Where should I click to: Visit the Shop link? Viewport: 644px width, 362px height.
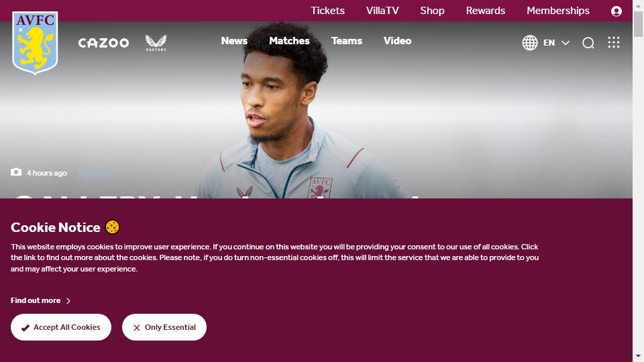[x=432, y=11]
